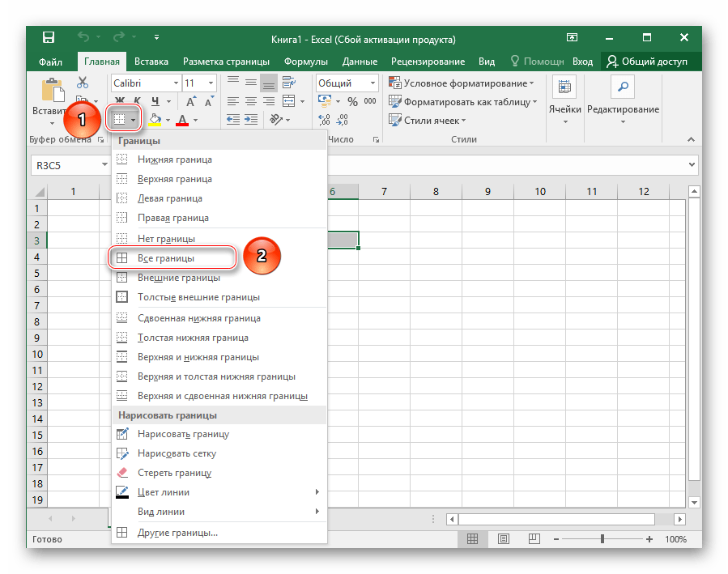Expand Стили ячеек dropdown

click(x=463, y=121)
